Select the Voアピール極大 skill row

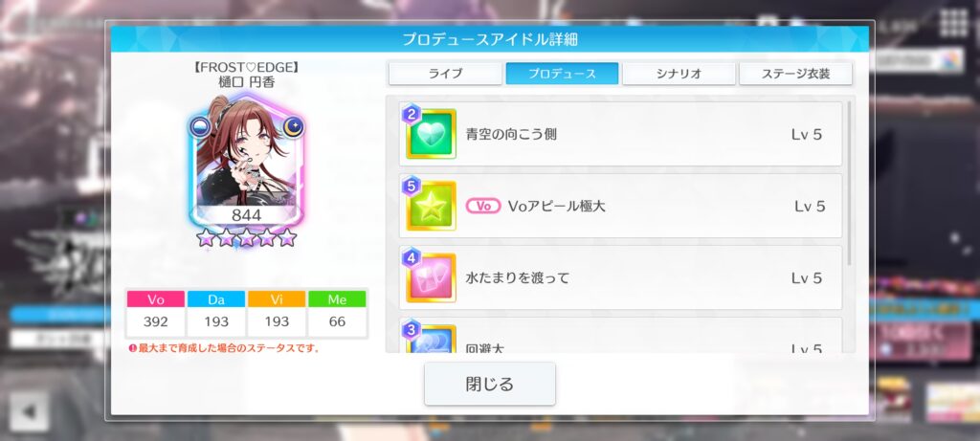pos(620,206)
